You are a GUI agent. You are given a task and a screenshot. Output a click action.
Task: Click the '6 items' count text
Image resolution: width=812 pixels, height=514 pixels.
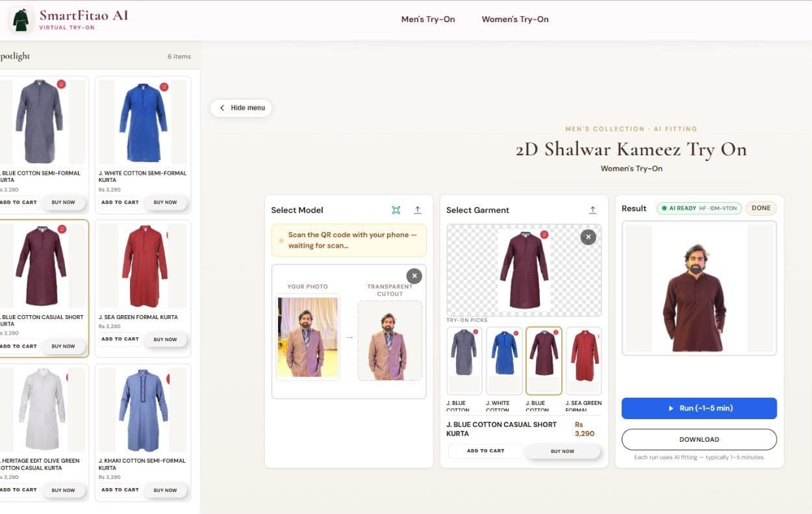pyautogui.click(x=179, y=57)
